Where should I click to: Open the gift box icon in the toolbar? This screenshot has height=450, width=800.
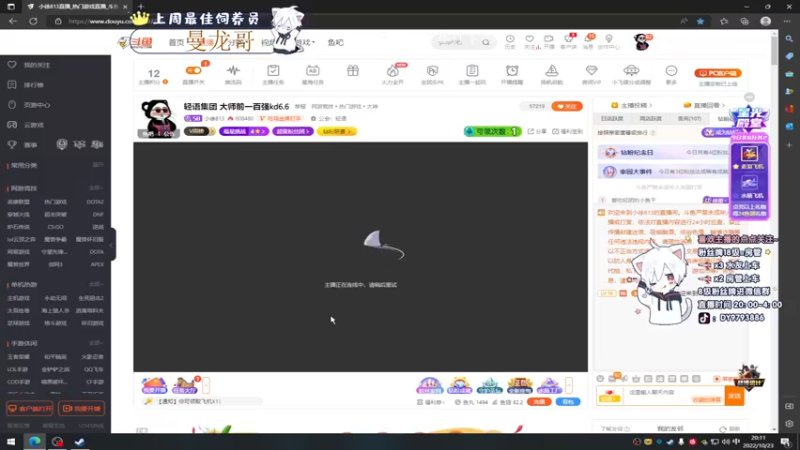[x=353, y=70]
